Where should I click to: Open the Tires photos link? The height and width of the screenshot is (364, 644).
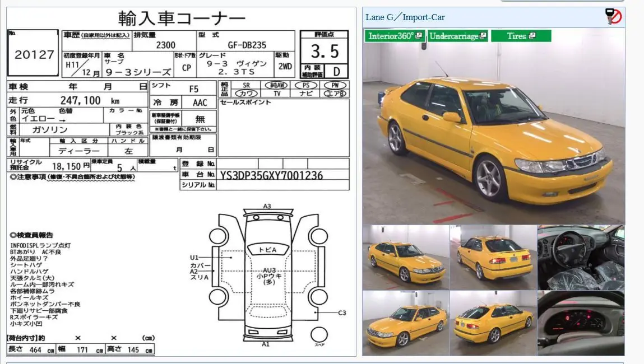(x=521, y=36)
